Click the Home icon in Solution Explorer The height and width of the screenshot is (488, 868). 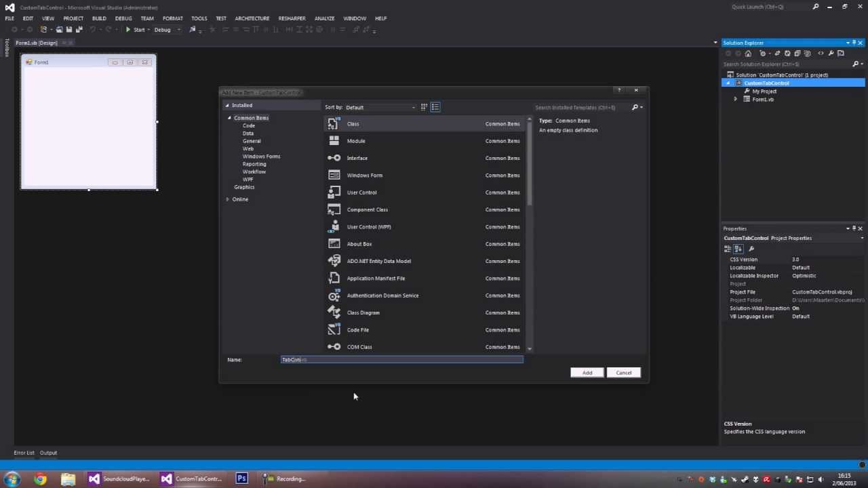point(748,54)
